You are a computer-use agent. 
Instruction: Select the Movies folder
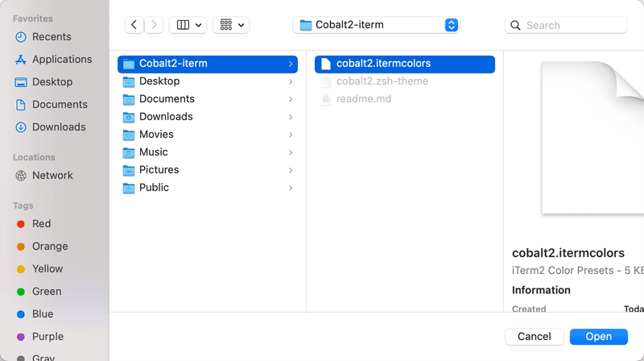point(208,135)
